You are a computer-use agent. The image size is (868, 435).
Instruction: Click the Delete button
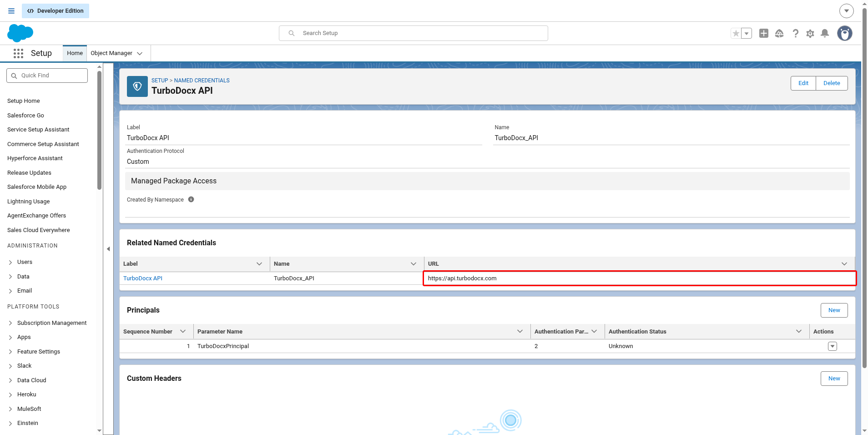coord(832,83)
